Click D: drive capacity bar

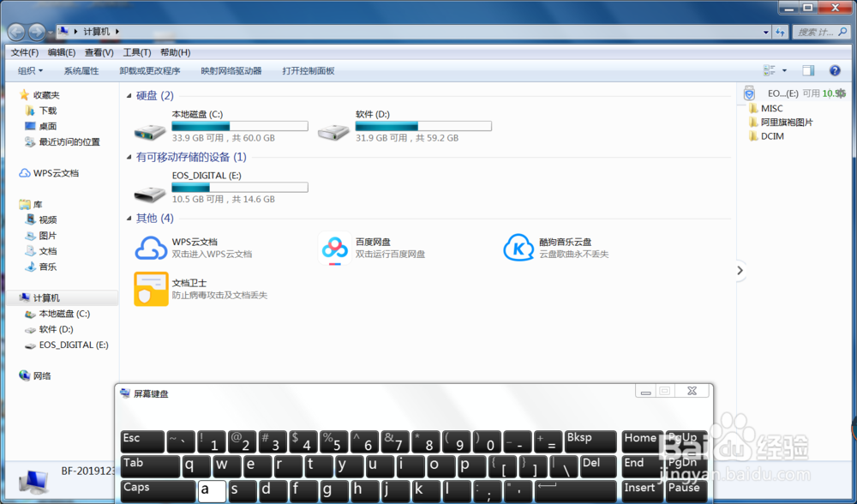point(423,126)
